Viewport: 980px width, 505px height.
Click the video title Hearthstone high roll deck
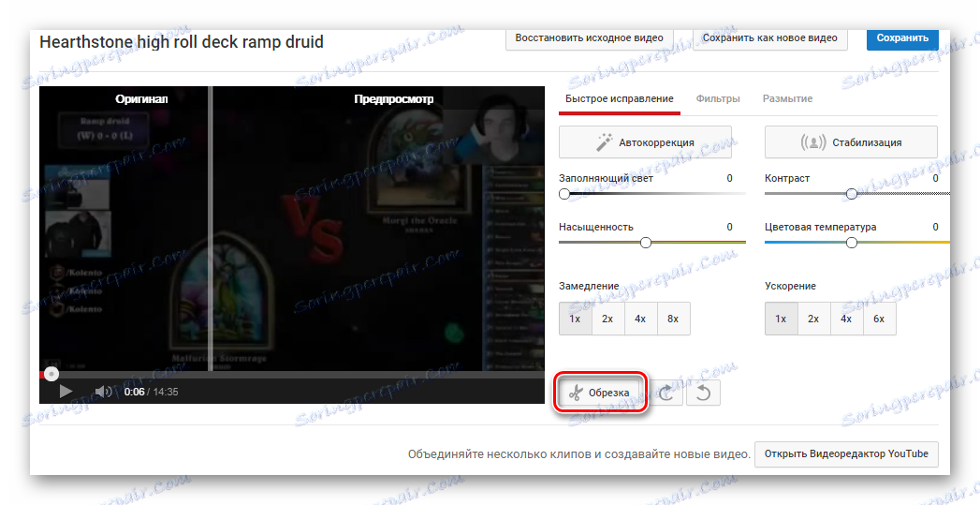coord(182,42)
